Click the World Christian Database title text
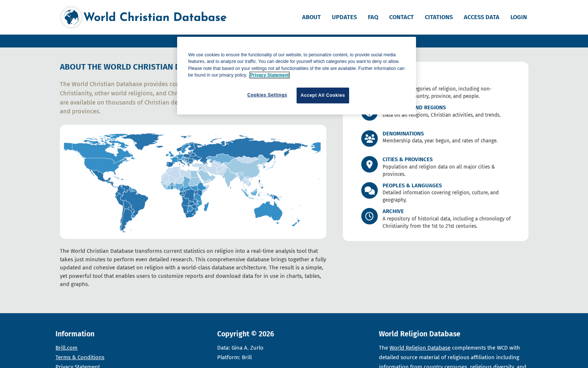 (155, 17)
